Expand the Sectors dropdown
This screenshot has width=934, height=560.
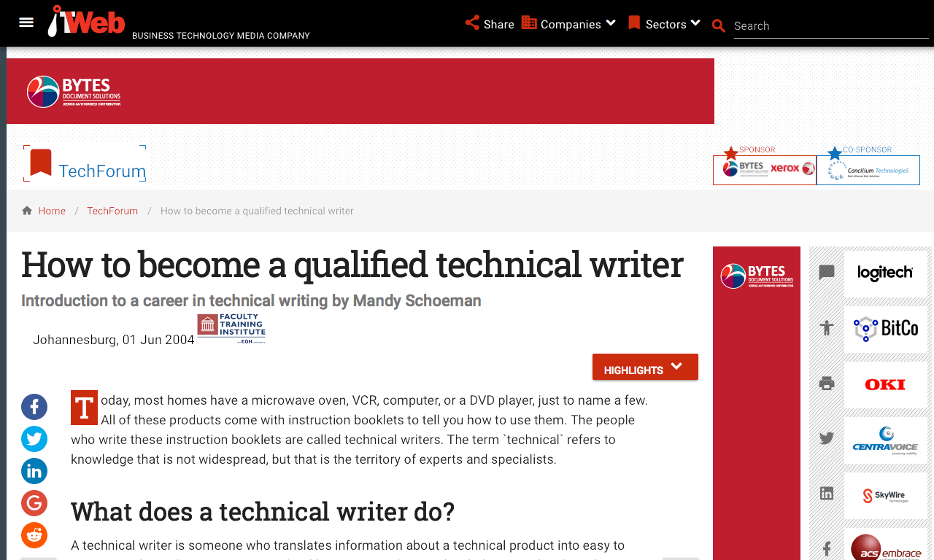tap(664, 24)
